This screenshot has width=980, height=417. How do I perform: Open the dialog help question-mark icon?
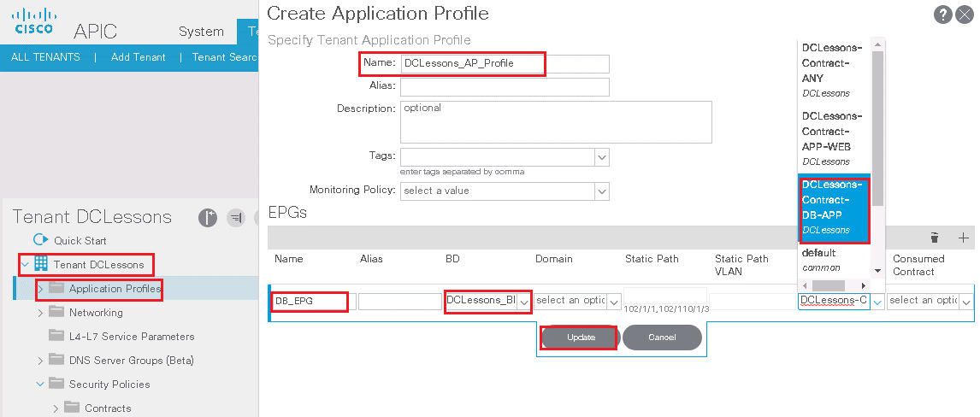tap(942, 15)
